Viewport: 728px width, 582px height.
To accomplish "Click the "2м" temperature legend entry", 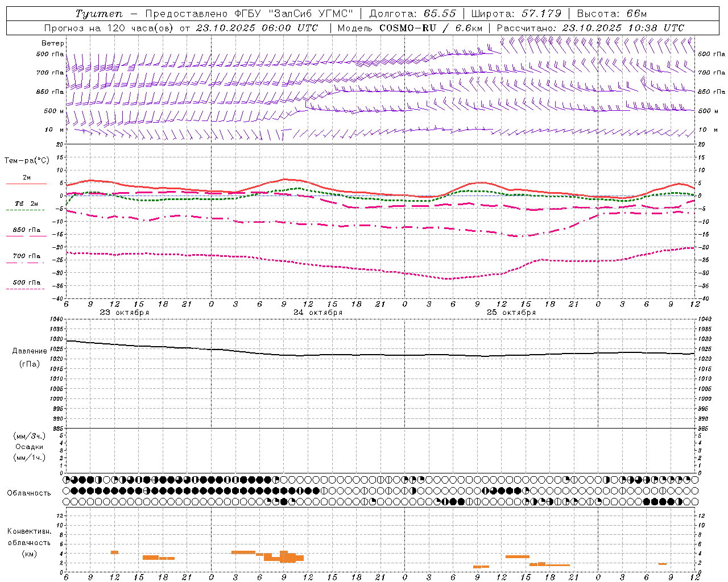I will coord(27,178).
